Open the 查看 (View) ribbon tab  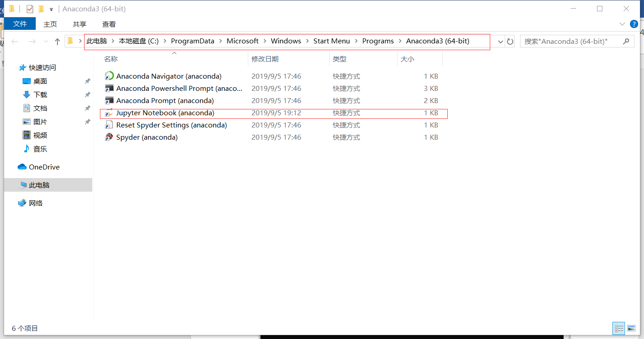109,24
